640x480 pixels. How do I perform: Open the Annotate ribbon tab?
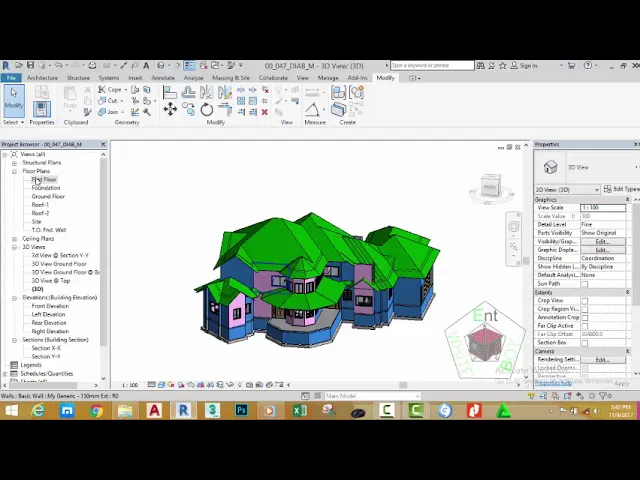coord(163,78)
